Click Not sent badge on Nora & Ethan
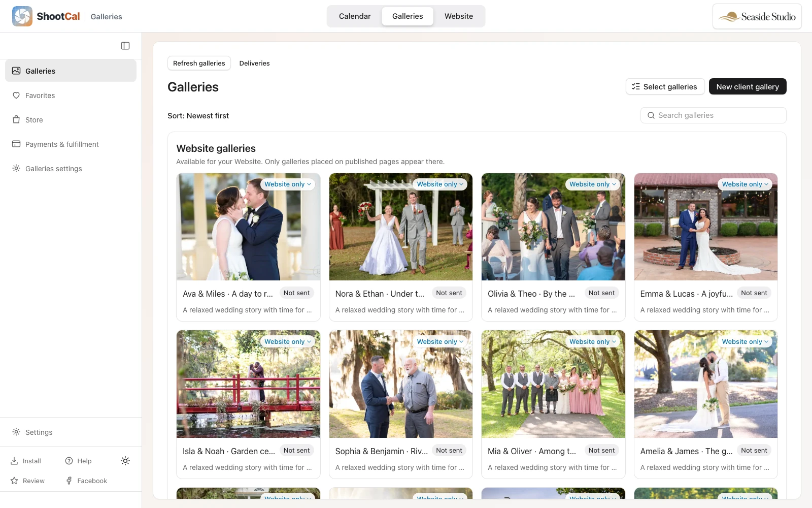812x508 pixels. [449, 293]
